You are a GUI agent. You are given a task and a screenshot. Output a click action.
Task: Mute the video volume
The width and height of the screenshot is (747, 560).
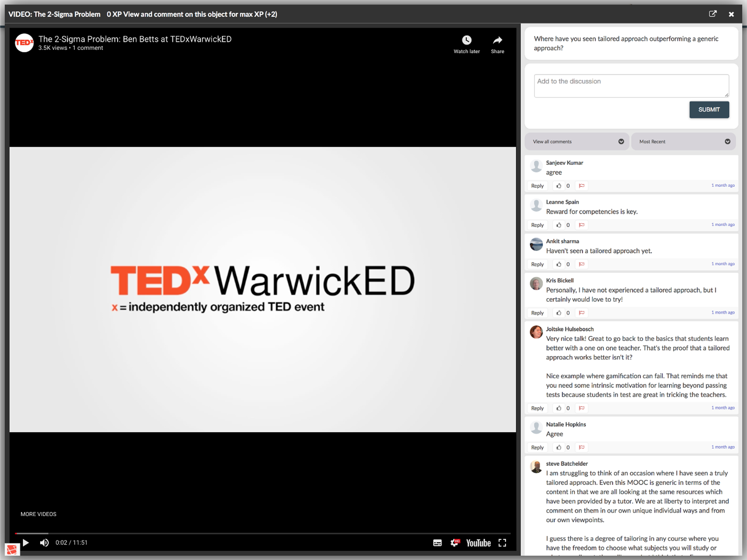44,543
